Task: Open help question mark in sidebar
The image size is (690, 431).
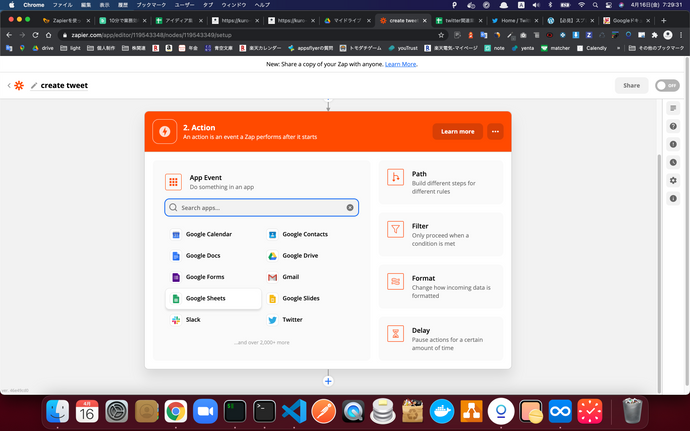Action: [673, 126]
